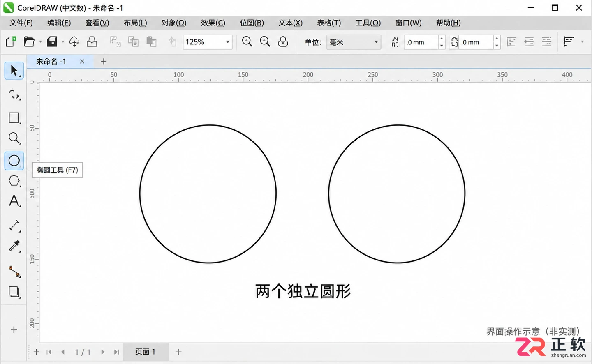592x364 pixels.
Task: Select the Ellipse tool
Action: [x=14, y=161]
